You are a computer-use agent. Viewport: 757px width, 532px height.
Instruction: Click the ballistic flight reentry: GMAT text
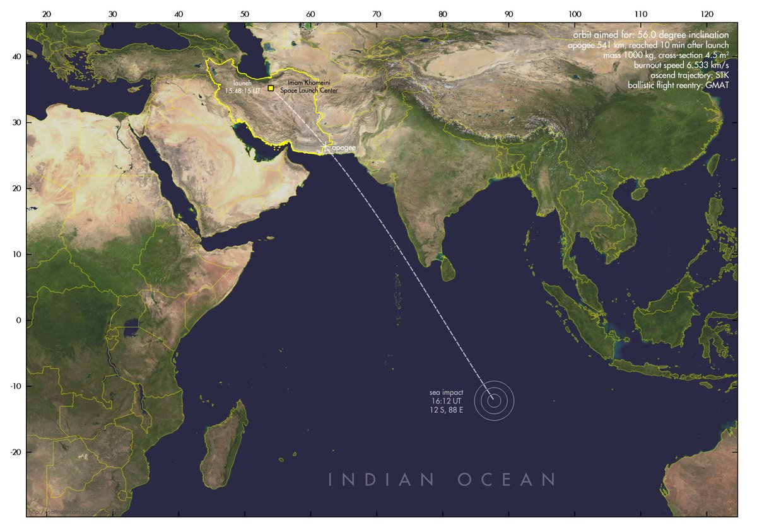tap(678, 85)
